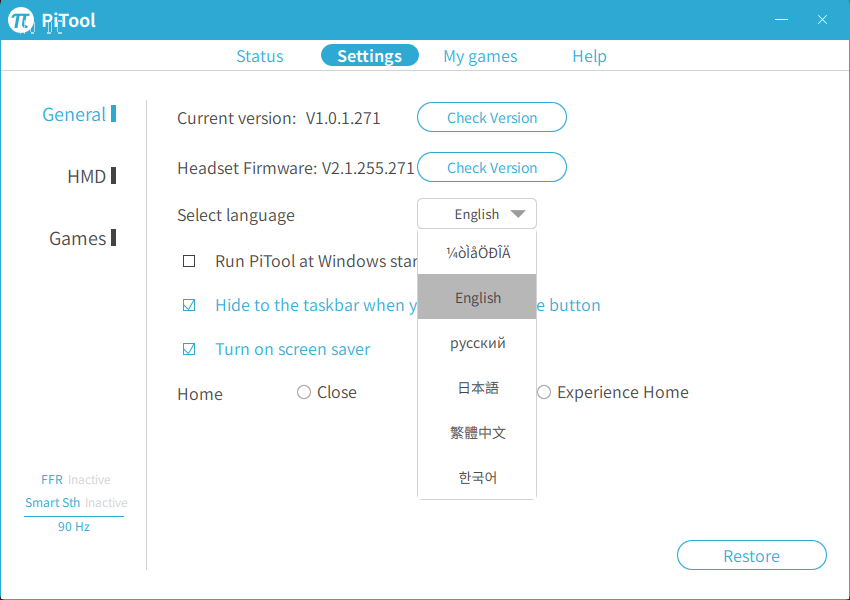Select English in the language list

pyautogui.click(x=477, y=297)
